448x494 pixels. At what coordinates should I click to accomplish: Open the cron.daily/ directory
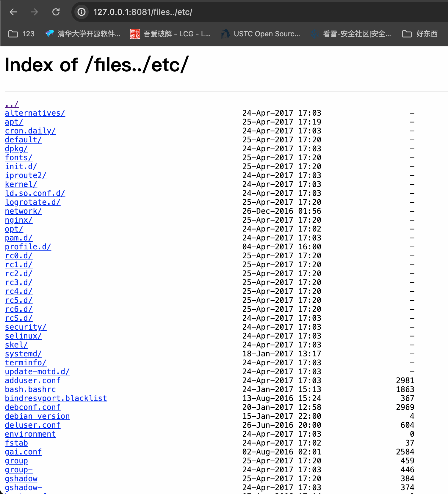(x=30, y=131)
